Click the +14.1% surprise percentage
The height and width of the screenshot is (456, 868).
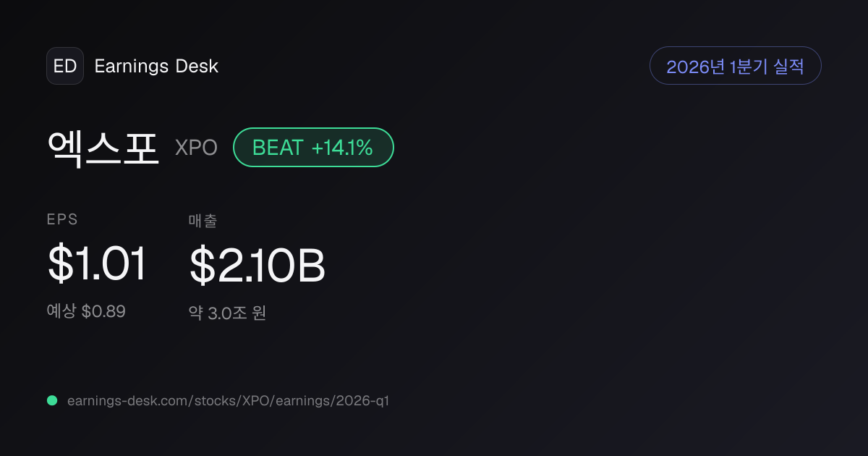tap(342, 148)
